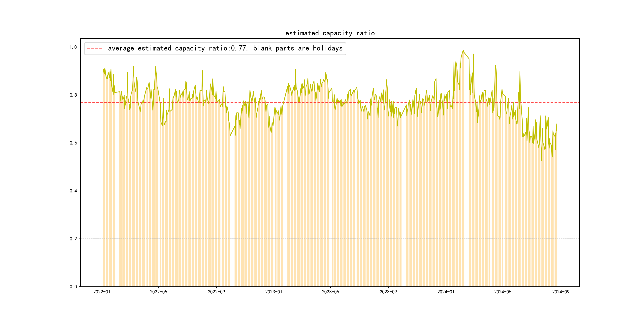This screenshot has height=322, width=644.
Task: Click the blank holiday gap near 2022-10
Action: [x=233, y=212]
